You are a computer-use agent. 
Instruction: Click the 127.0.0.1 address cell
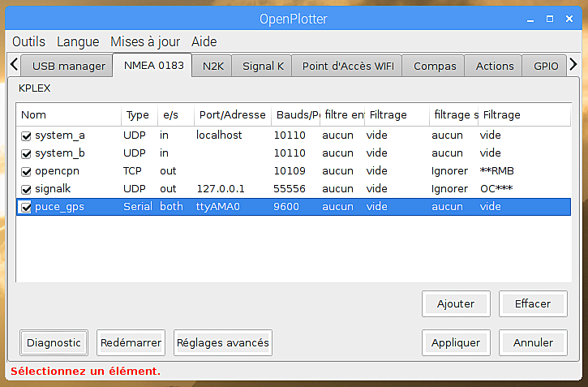click(x=221, y=188)
